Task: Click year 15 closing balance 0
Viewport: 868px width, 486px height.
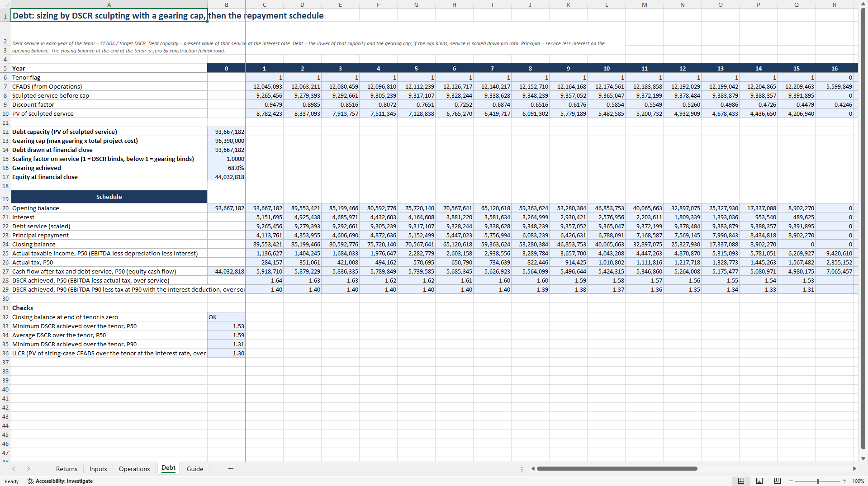Action: [x=796, y=244]
